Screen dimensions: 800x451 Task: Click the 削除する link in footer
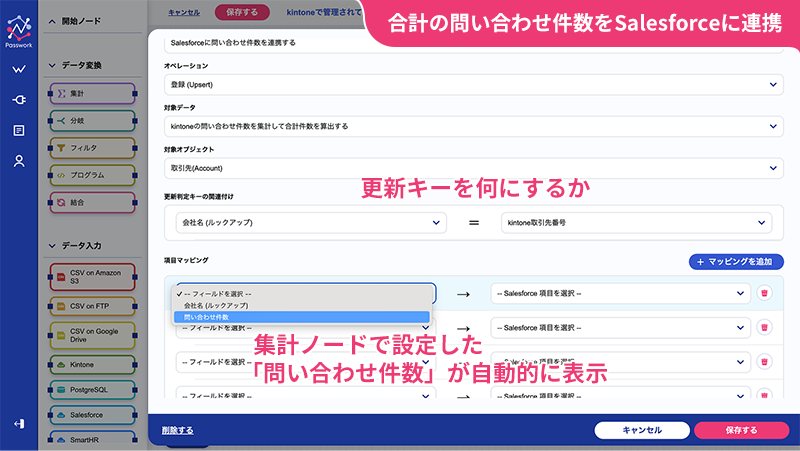click(178, 430)
